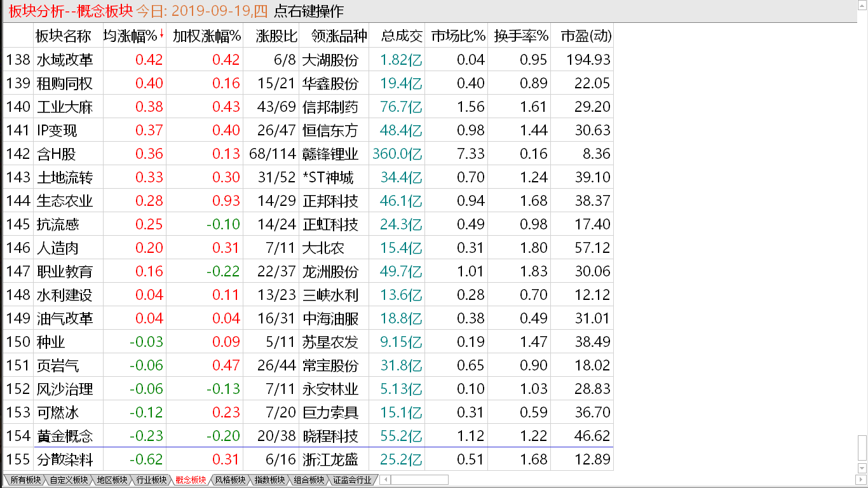
Task: Click leading stock 龙洲股份
Action: (x=330, y=271)
